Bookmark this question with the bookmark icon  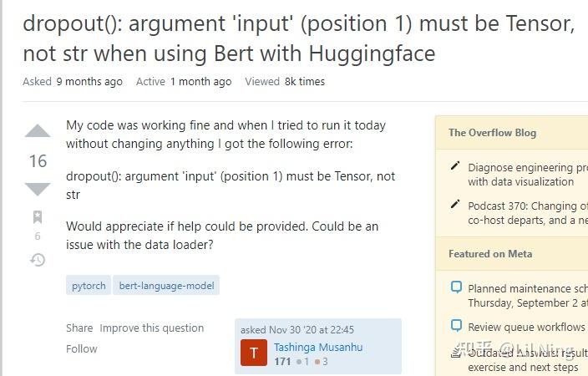(38, 217)
